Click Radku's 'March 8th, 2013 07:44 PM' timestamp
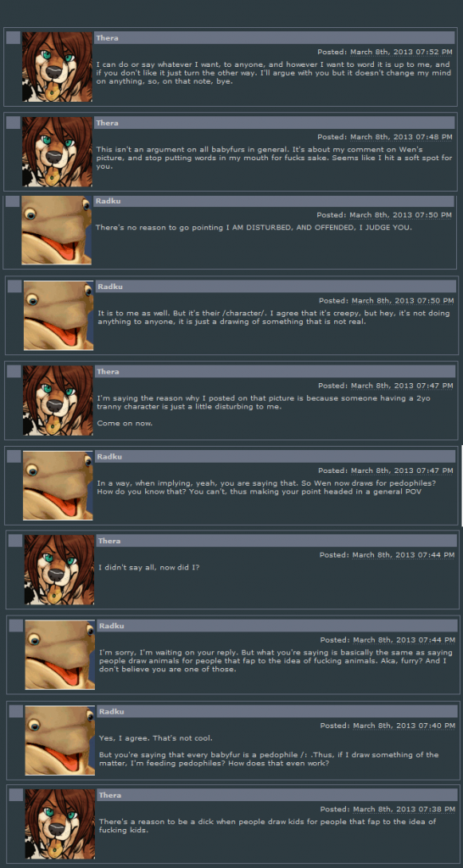Image resolution: width=463 pixels, height=868 pixels. tap(404, 640)
